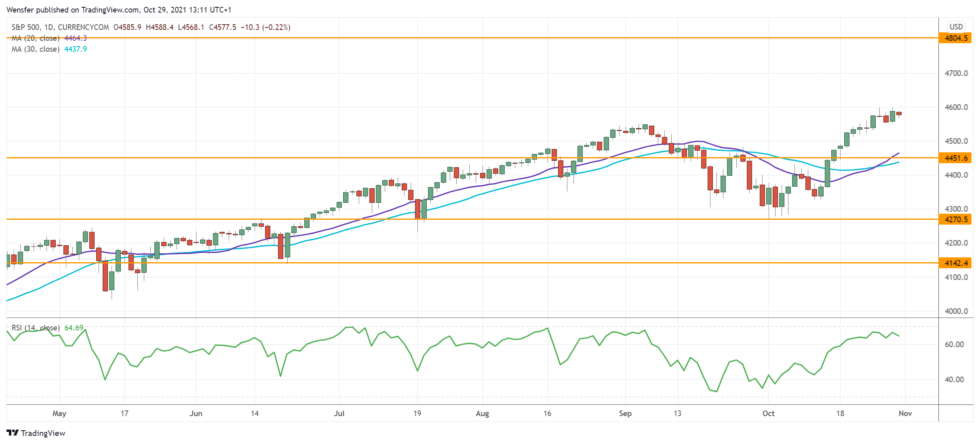Viewport: 980px width, 444px height.
Task: Click the 60.00 RSI axis label
Action: pyautogui.click(x=954, y=344)
